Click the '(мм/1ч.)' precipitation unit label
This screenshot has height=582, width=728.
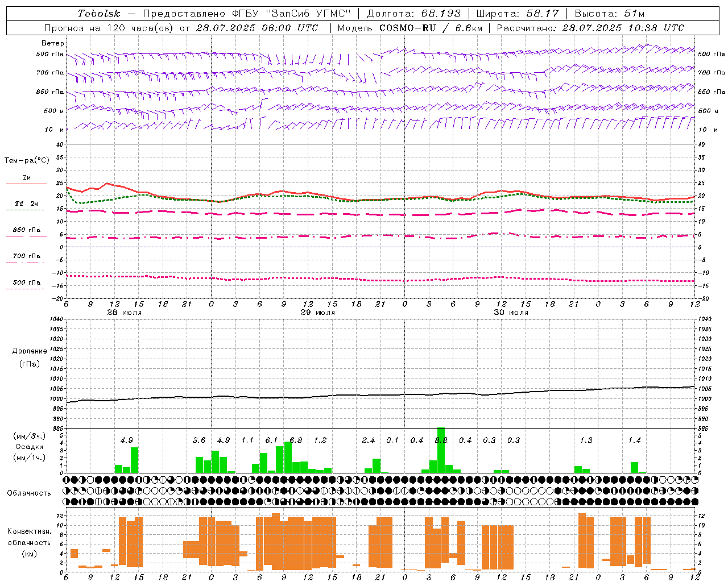tap(30, 457)
